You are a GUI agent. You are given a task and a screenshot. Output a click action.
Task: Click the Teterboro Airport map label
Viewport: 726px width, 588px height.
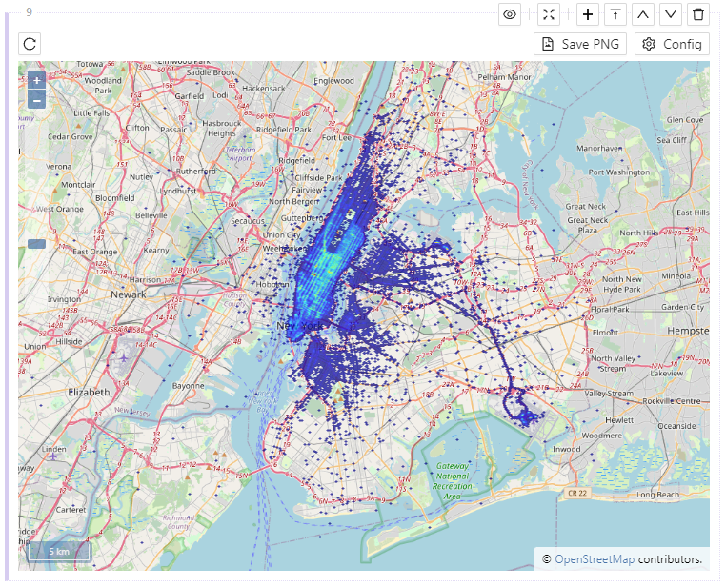(240, 153)
